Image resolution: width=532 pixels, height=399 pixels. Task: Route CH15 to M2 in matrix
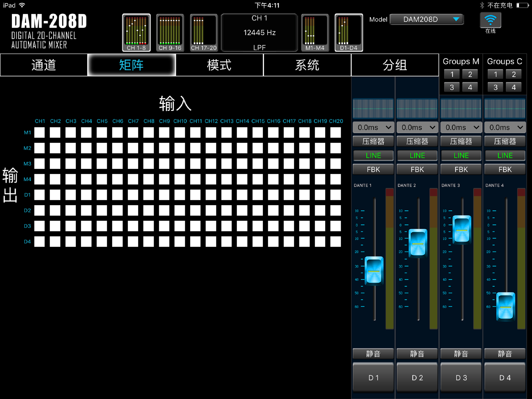click(x=258, y=148)
